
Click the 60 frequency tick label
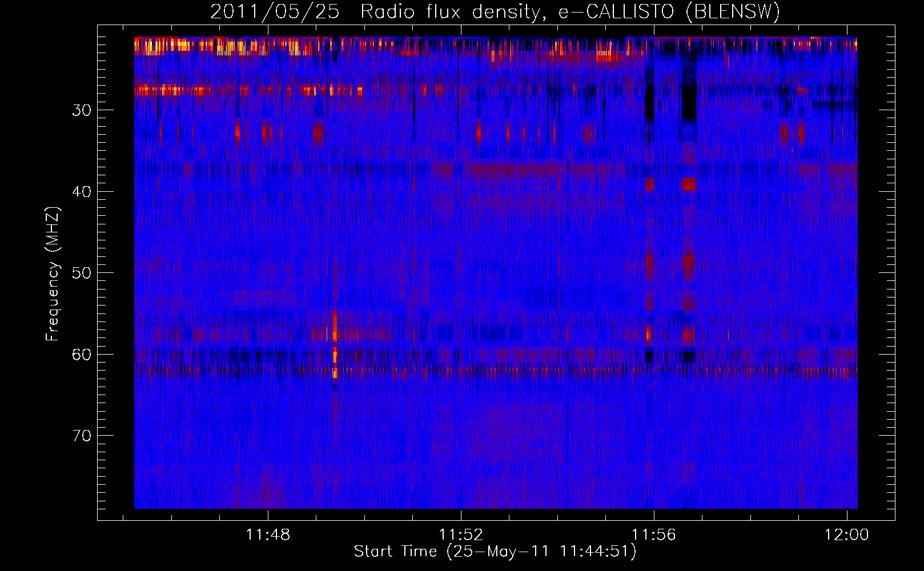pyautogui.click(x=82, y=355)
